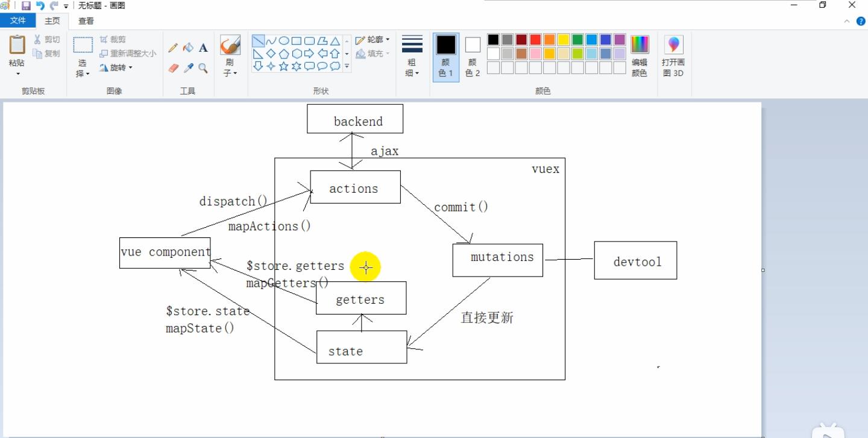Pick the purple color swatch
868x438 pixels.
point(620,40)
